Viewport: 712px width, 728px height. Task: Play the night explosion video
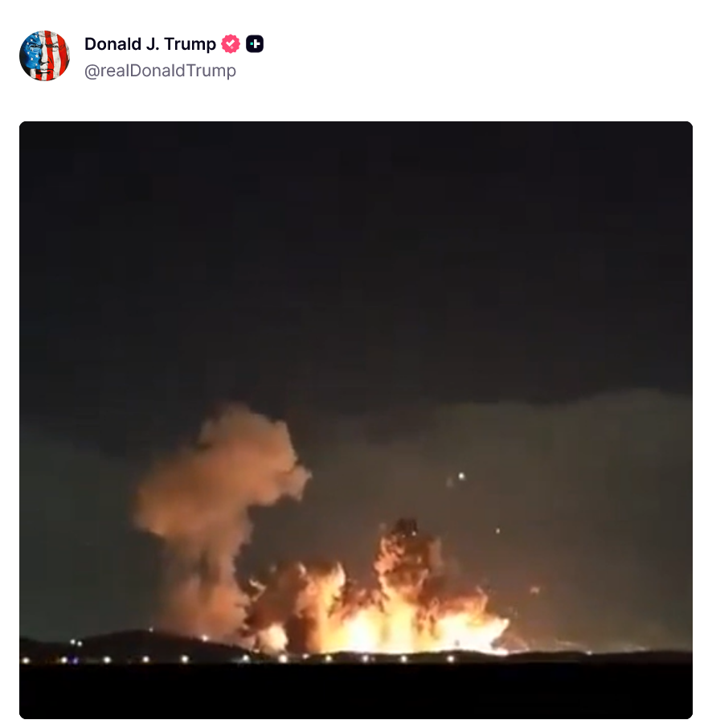356,420
